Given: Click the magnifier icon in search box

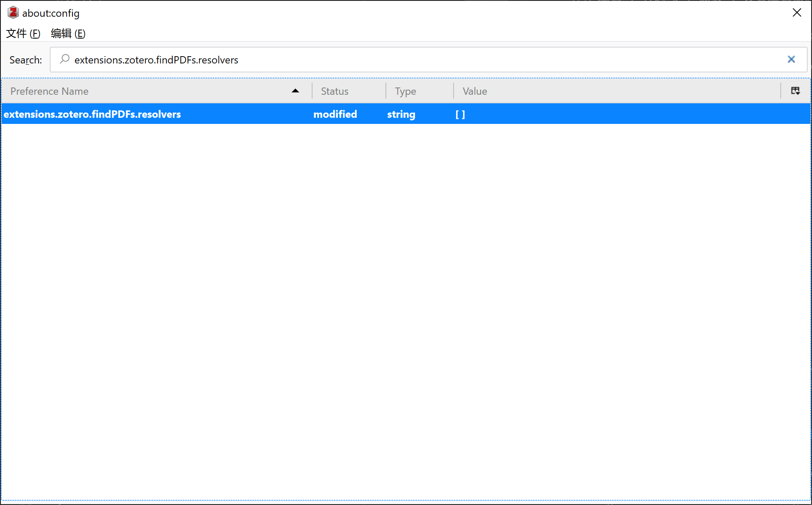Looking at the screenshot, I should pos(65,59).
